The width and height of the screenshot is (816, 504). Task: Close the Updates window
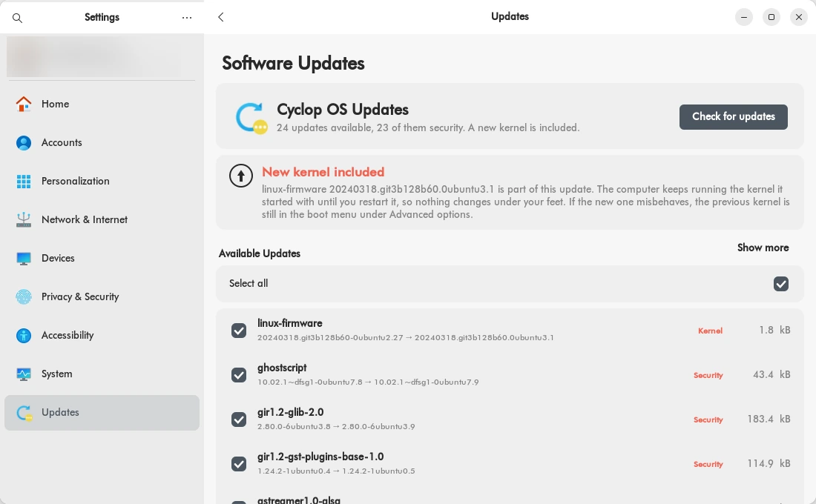coord(799,17)
